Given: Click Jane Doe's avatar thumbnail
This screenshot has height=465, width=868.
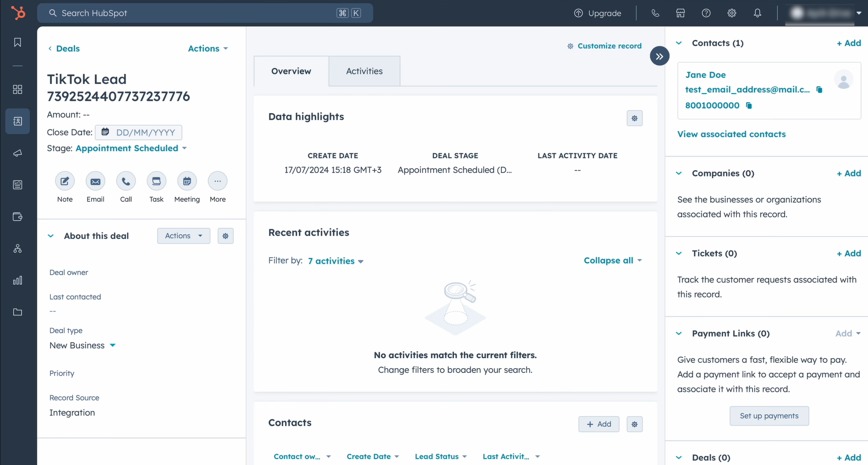Looking at the screenshot, I should pyautogui.click(x=843, y=80).
